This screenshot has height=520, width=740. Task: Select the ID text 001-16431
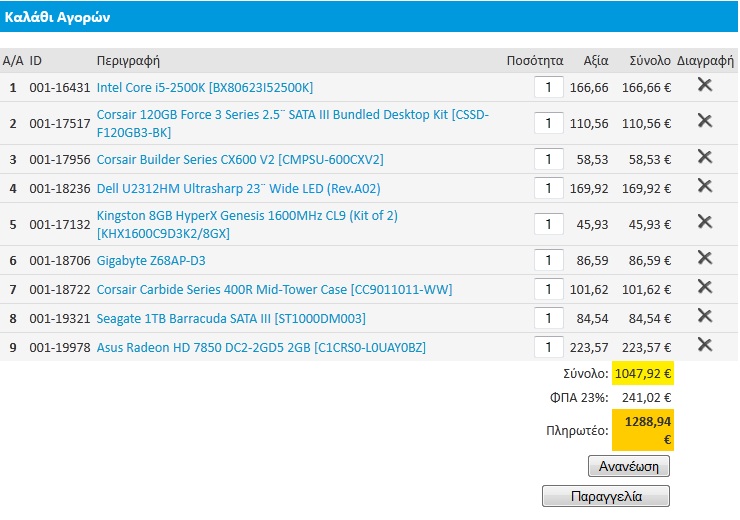tap(59, 88)
